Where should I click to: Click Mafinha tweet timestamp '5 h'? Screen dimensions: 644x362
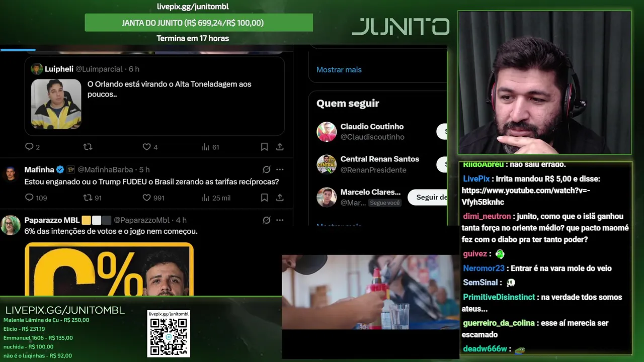[144, 169]
